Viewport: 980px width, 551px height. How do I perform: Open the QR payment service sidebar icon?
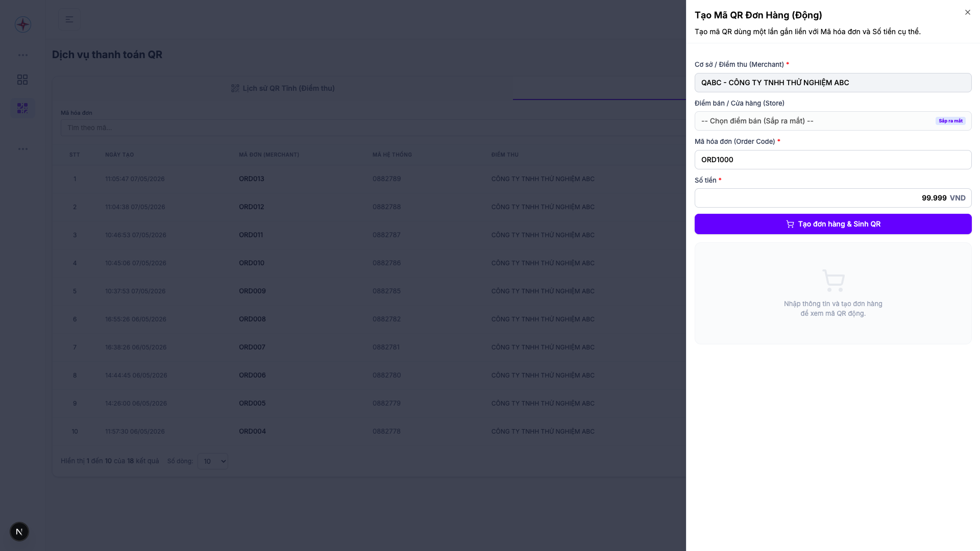click(x=22, y=108)
